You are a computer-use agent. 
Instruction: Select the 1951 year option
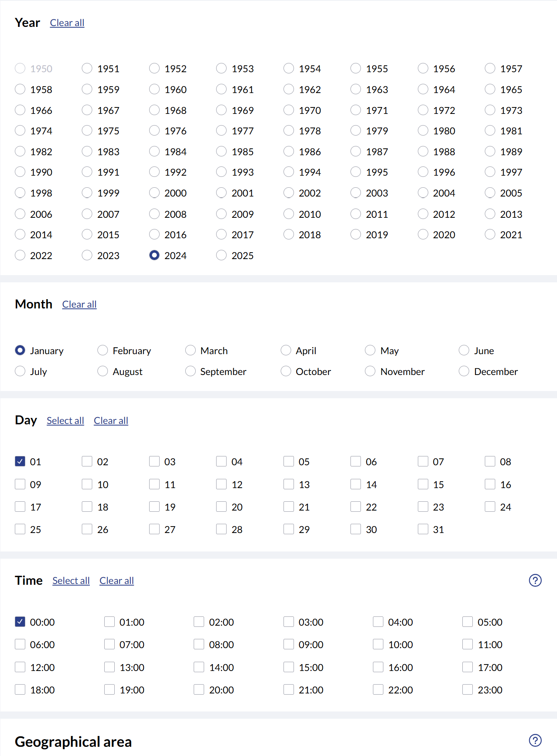tap(87, 69)
